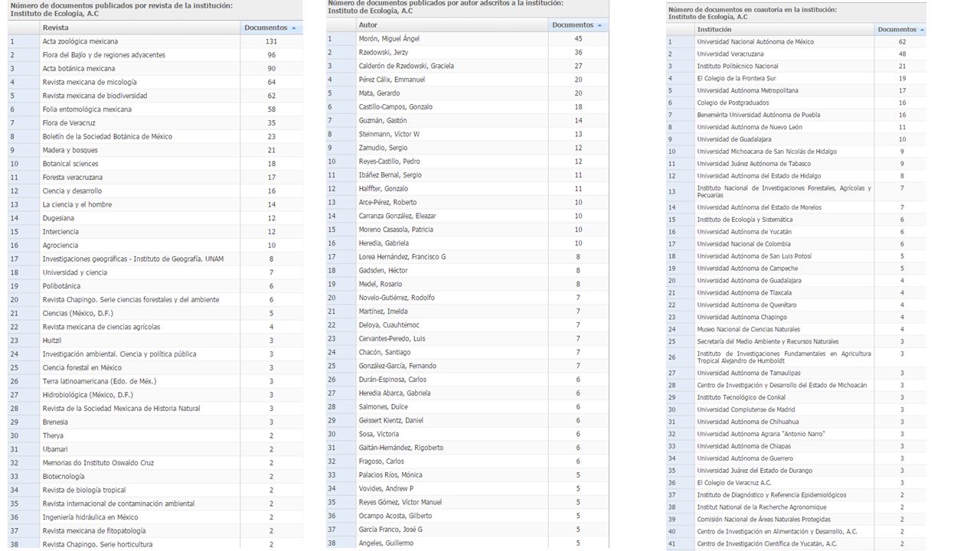Select author Salmones, Dulce
The height and width of the screenshot is (551, 980).
pyautogui.click(x=467, y=406)
